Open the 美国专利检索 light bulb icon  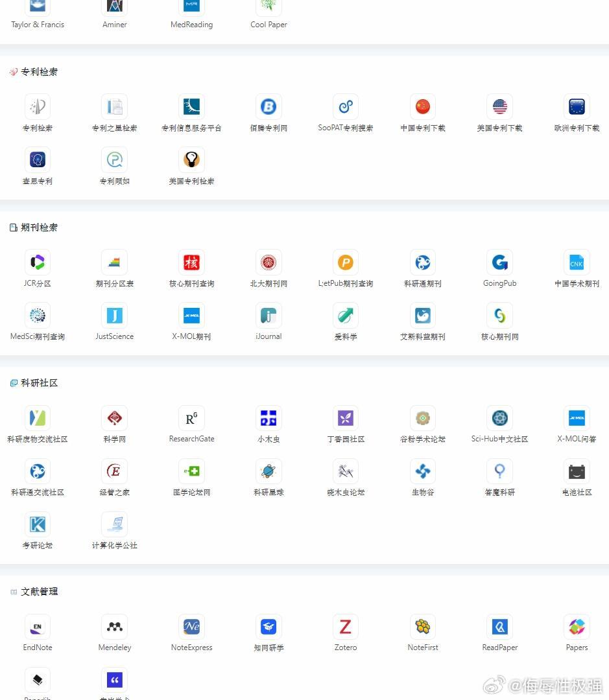tap(192, 159)
